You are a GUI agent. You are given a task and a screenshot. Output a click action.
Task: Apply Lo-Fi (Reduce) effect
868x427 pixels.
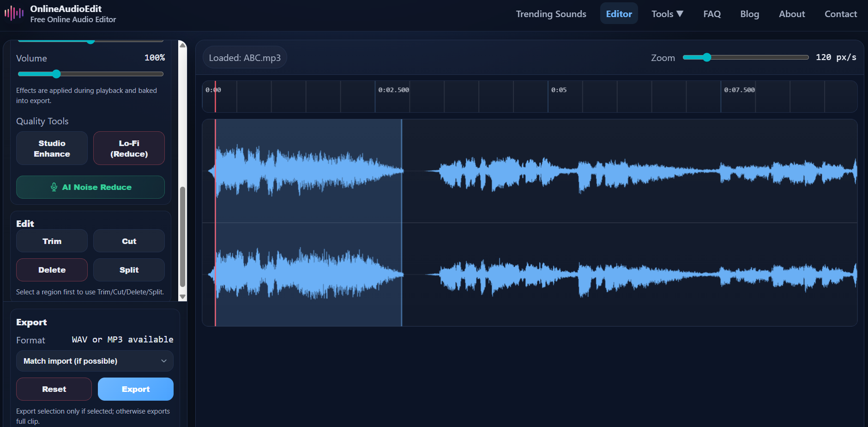129,148
